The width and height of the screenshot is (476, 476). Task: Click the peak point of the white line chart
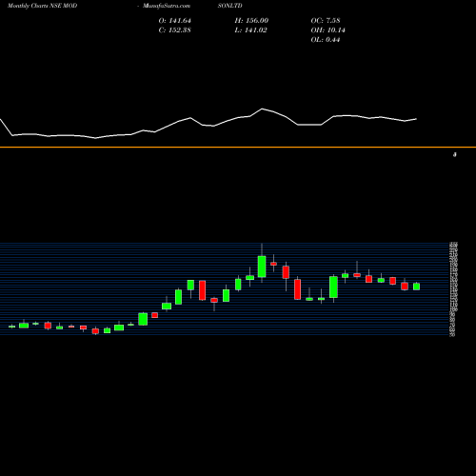pyautogui.click(x=262, y=109)
